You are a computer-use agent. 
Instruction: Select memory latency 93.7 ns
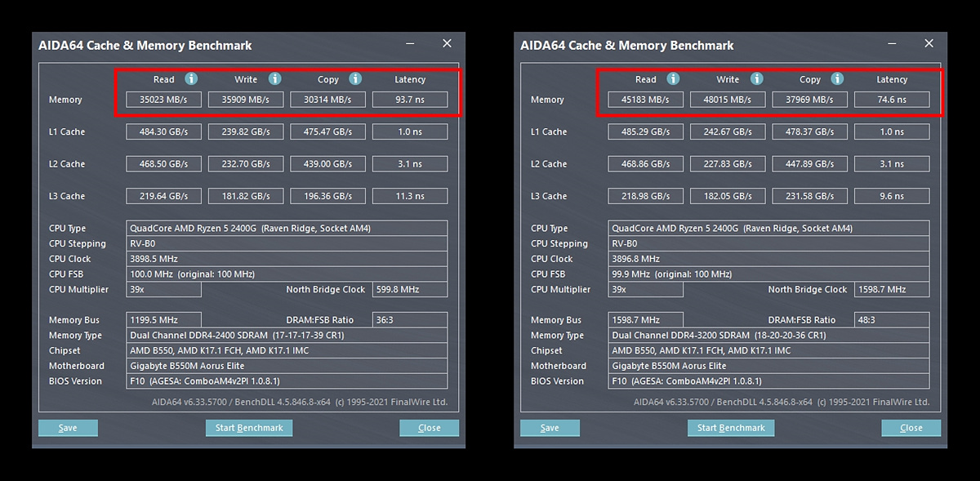(410, 100)
